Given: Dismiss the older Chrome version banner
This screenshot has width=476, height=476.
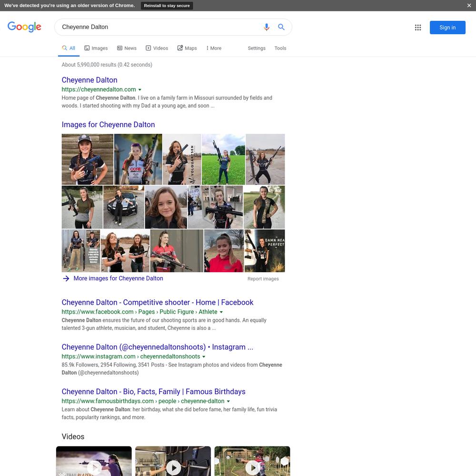Looking at the screenshot, I should pyautogui.click(x=469, y=5).
